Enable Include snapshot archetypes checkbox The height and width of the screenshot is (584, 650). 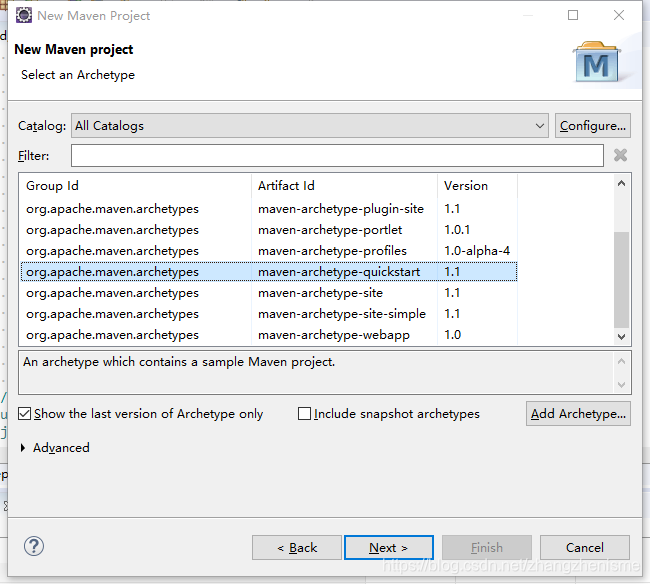pos(304,414)
